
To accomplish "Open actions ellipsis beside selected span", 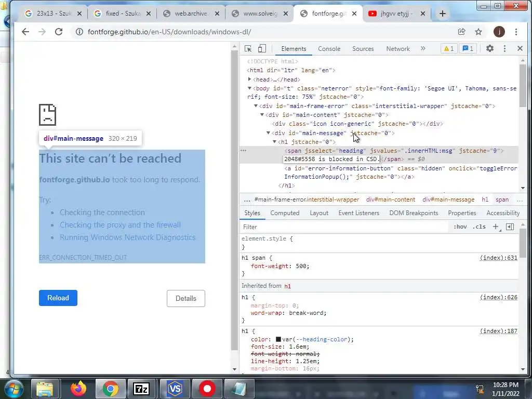I will click(x=244, y=150).
